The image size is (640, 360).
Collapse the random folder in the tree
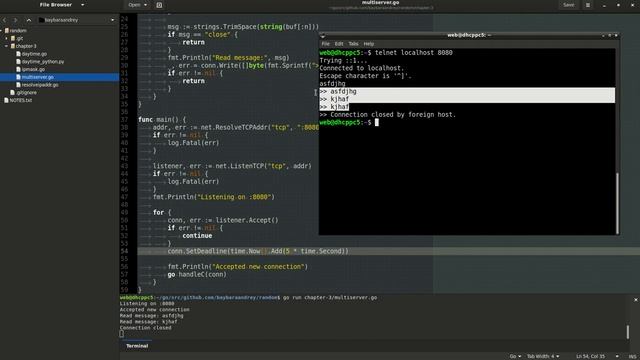click(2, 31)
